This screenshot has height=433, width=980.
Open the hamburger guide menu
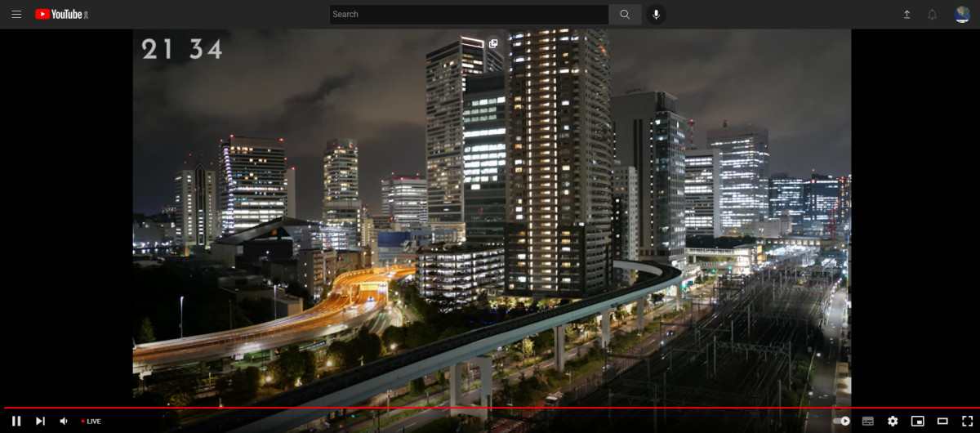click(16, 14)
